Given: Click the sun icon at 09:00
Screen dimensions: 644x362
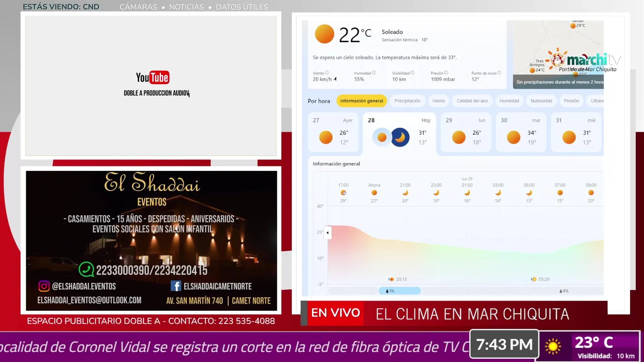Looking at the screenshot, I should [x=591, y=193].
